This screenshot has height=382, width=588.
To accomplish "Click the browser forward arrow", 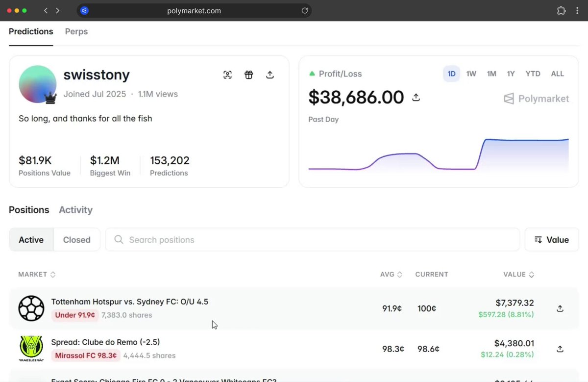I will pyautogui.click(x=57, y=10).
